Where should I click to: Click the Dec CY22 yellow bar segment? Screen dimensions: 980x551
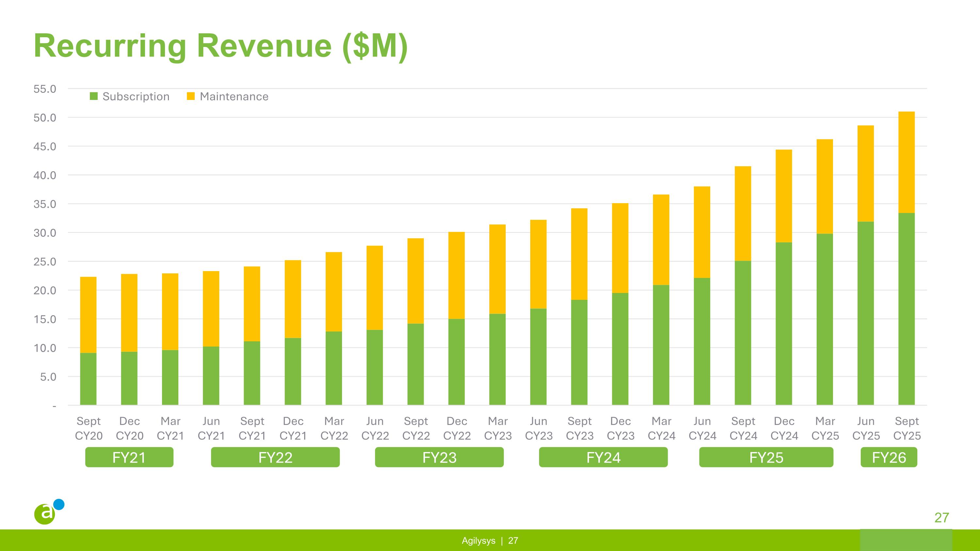tap(457, 275)
